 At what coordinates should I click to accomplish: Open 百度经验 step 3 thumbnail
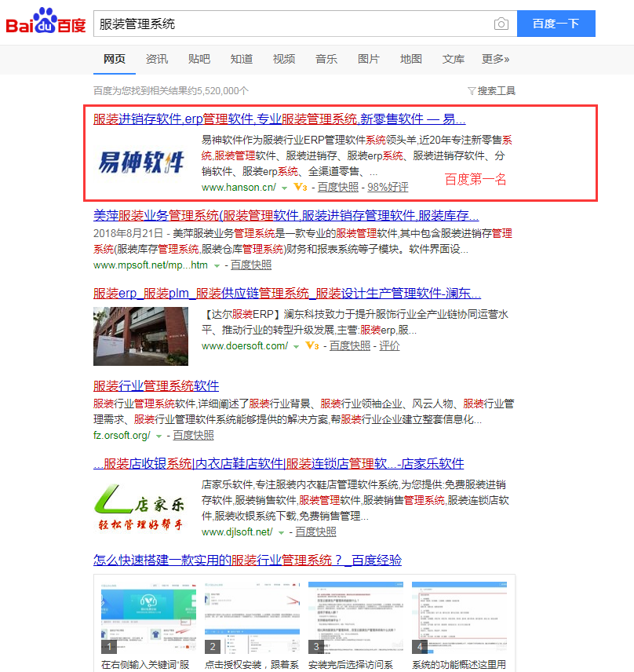356,619
